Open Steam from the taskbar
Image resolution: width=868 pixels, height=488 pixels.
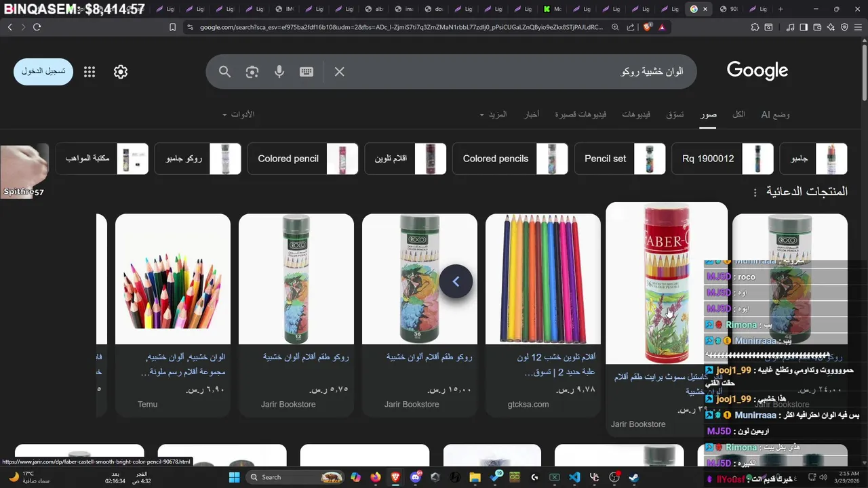(633, 477)
